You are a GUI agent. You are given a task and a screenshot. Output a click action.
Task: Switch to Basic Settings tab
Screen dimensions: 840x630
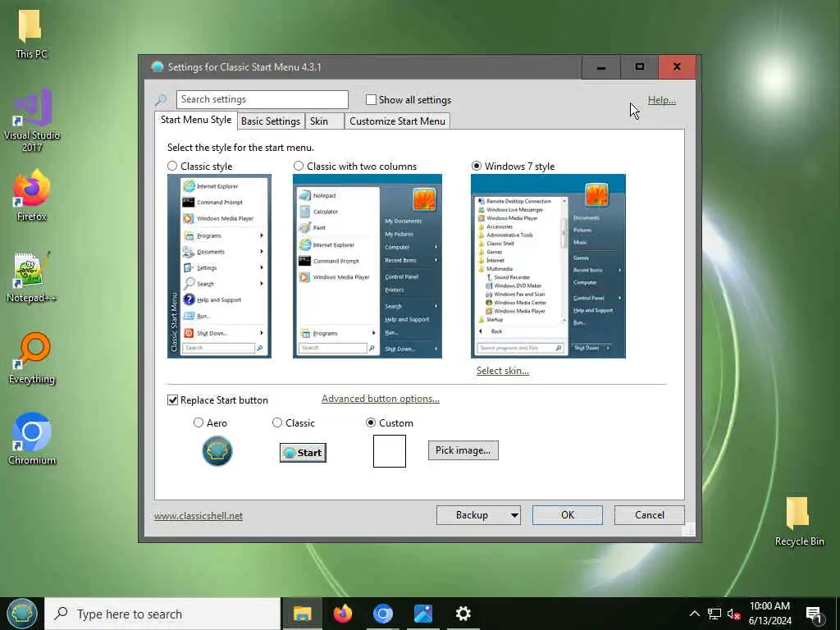271,121
